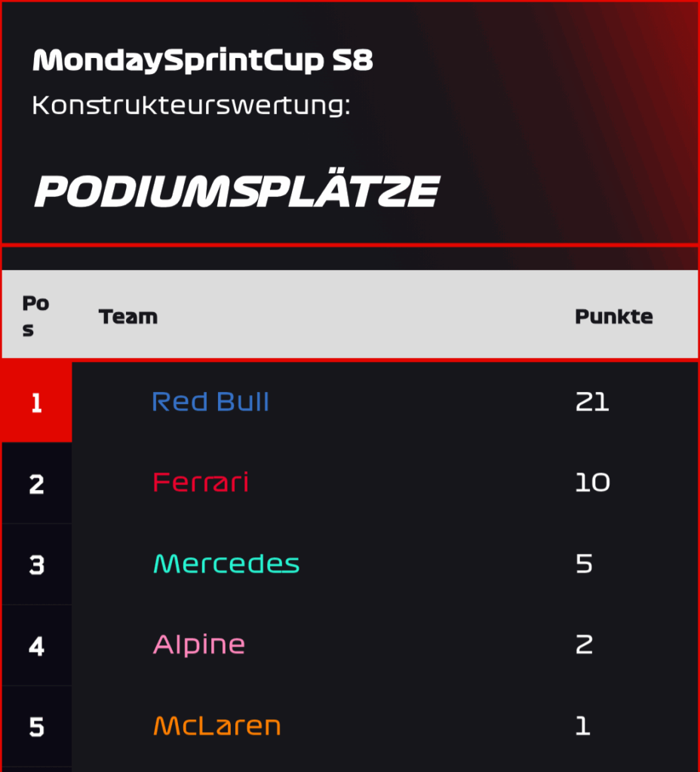Image resolution: width=700 pixels, height=772 pixels.
Task: Click the Pos column header
Action: tap(35, 316)
